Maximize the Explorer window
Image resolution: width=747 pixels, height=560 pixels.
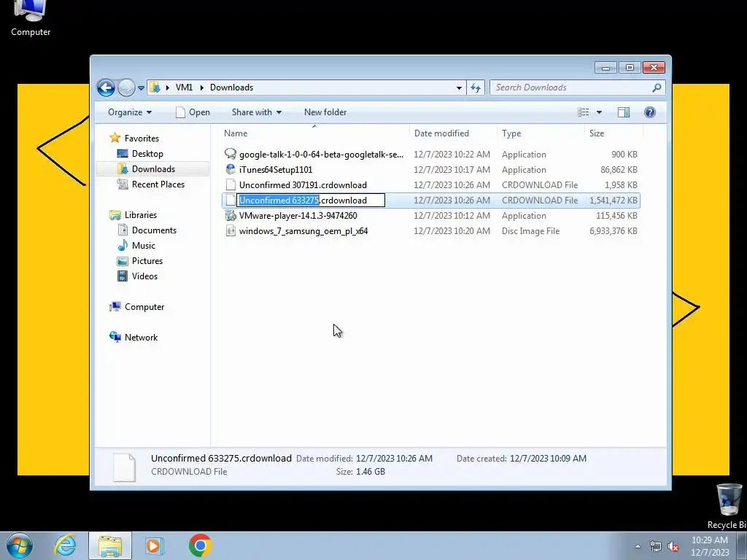[630, 68]
